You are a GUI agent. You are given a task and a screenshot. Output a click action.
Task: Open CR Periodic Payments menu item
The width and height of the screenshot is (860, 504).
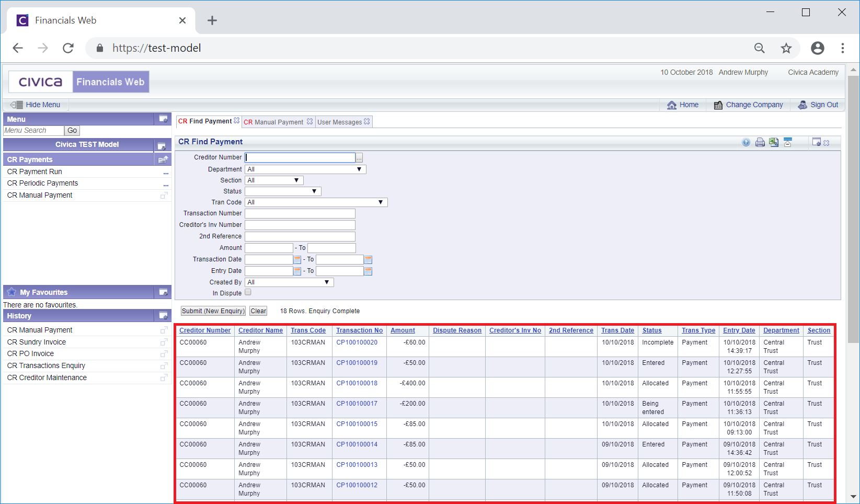[42, 183]
